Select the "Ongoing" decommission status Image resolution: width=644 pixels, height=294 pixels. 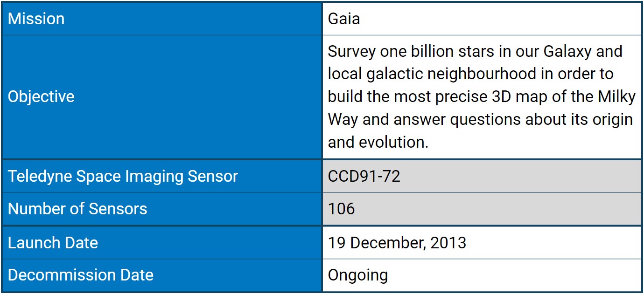coord(357,275)
